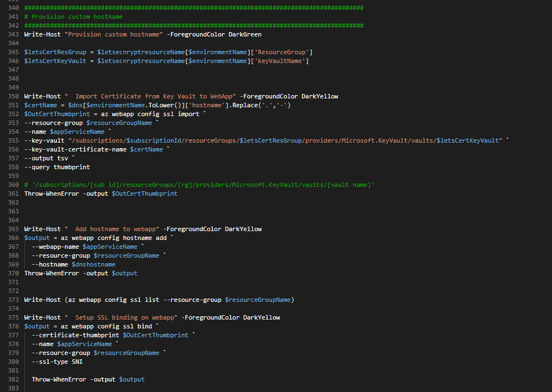Click line number 340 in the gutter
552x392 pixels.
(14, 7)
